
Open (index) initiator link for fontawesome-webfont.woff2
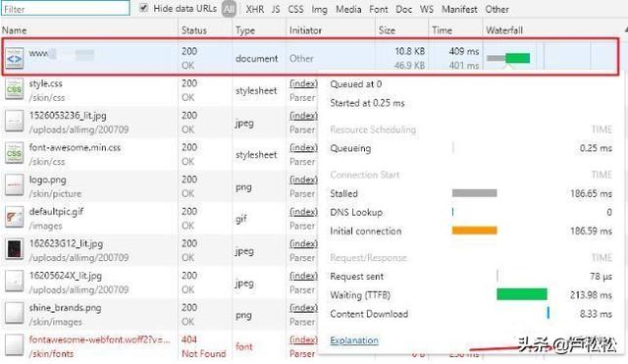tap(303, 339)
